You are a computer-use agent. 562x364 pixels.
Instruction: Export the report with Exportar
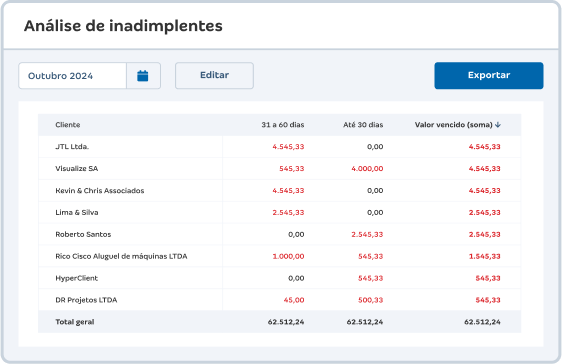[x=489, y=75]
